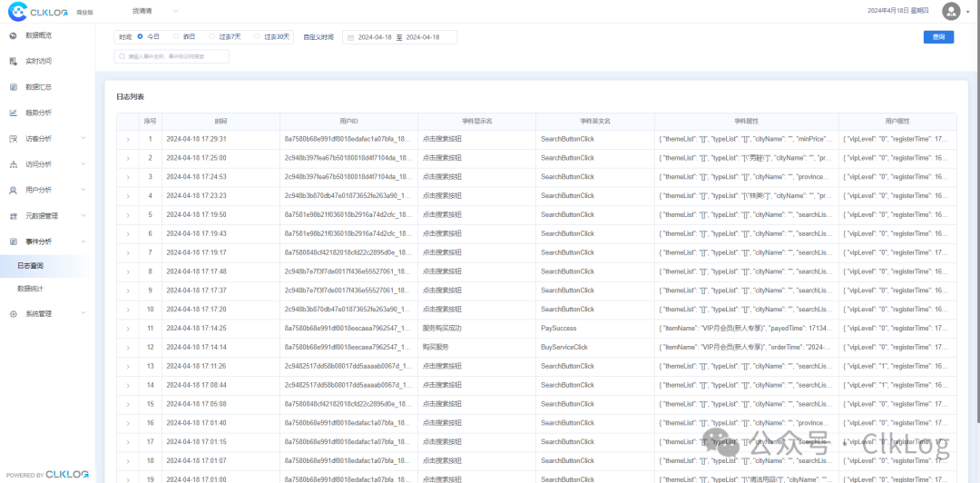Click the 数据汇总 sidebar icon
This screenshot has height=483, width=980.
click(x=13, y=87)
